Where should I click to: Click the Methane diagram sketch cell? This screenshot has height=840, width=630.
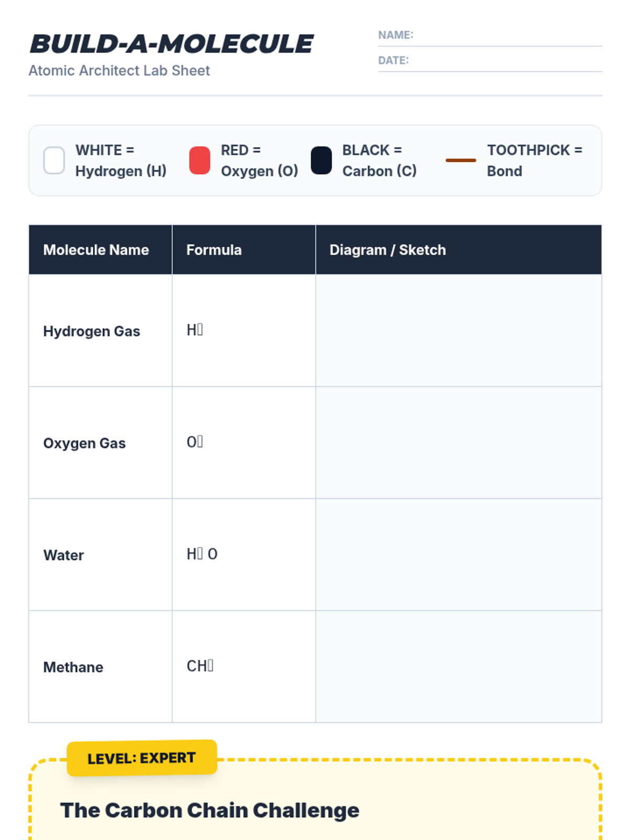[x=458, y=666]
